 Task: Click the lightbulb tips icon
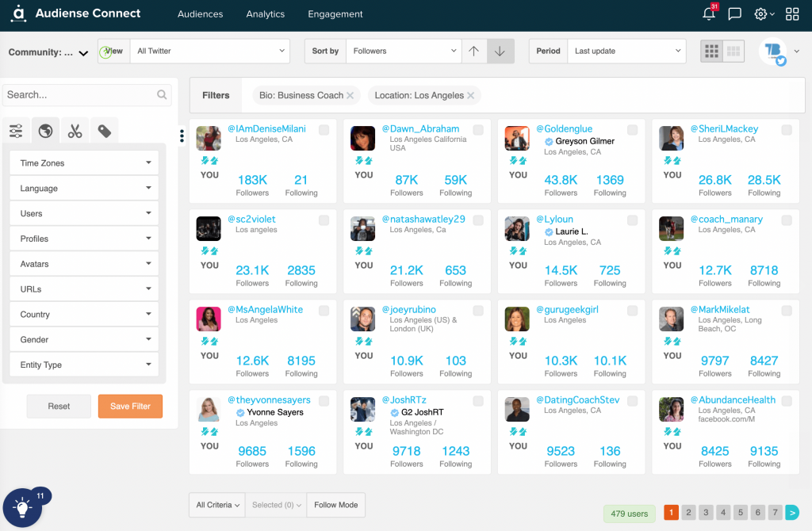pyautogui.click(x=21, y=506)
